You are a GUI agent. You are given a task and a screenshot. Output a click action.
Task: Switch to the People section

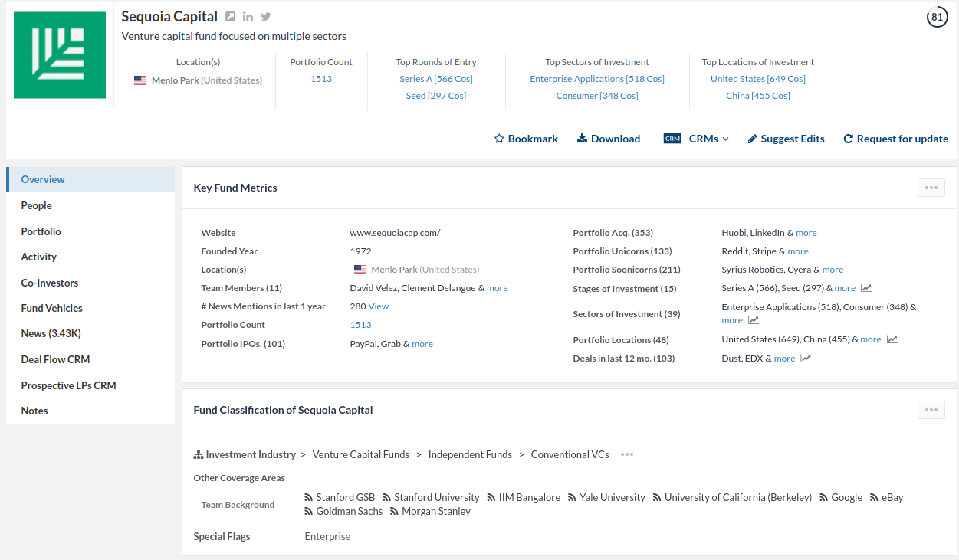click(x=36, y=205)
